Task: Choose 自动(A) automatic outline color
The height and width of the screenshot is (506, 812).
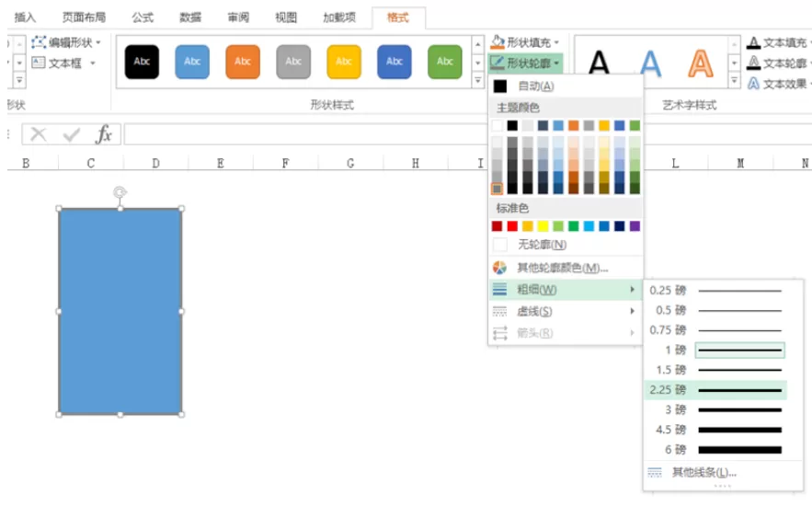Action: point(566,86)
